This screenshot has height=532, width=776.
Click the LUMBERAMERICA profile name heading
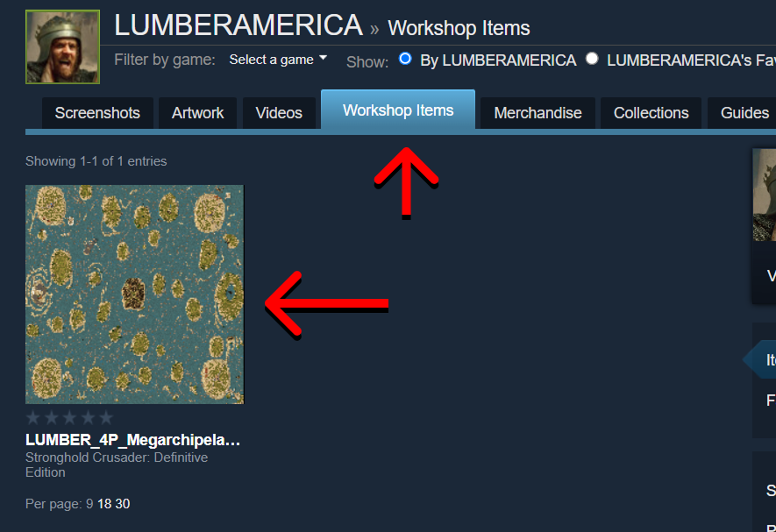tap(238, 25)
